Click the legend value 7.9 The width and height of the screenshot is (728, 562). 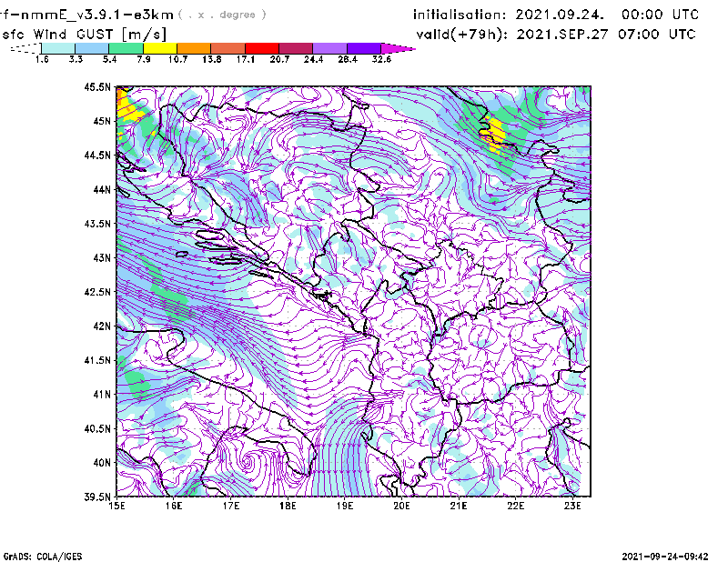(144, 59)
